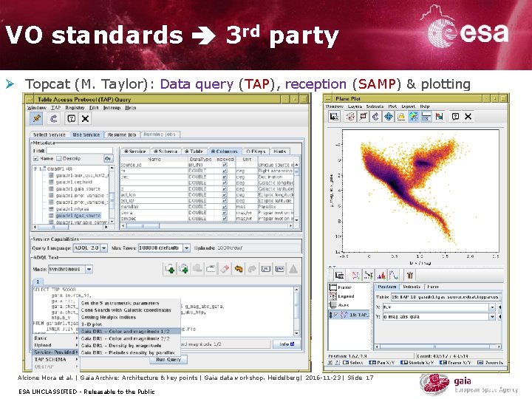This screenshot has height=399, width=532.
Task: Toggle visibility checkbox of TAP layer in Plane Plot
Action: coord(336,315)
